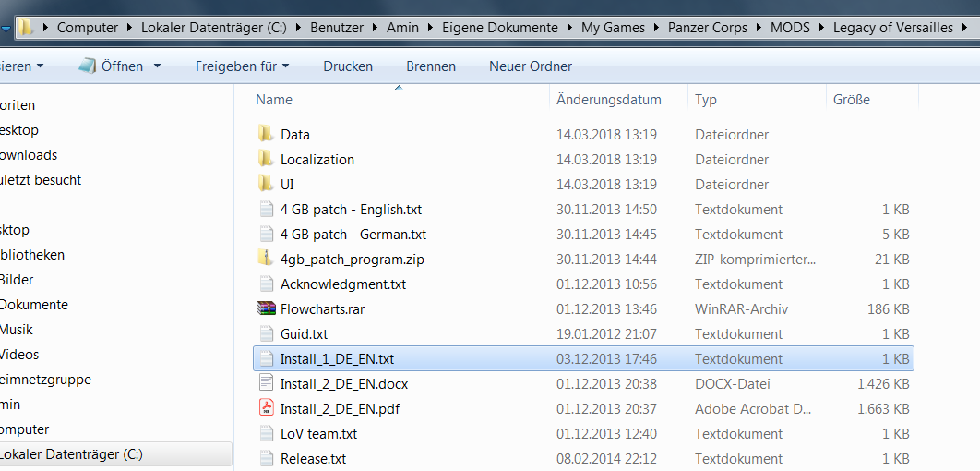980x471 pixels.
Task: Click the Öffnen toolbar icon
Action: 87,66
